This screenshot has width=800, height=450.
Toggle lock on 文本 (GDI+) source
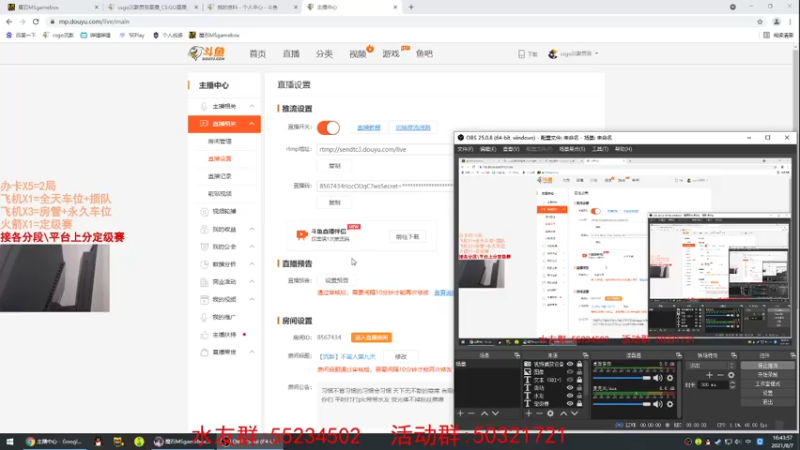coord(579,380)
